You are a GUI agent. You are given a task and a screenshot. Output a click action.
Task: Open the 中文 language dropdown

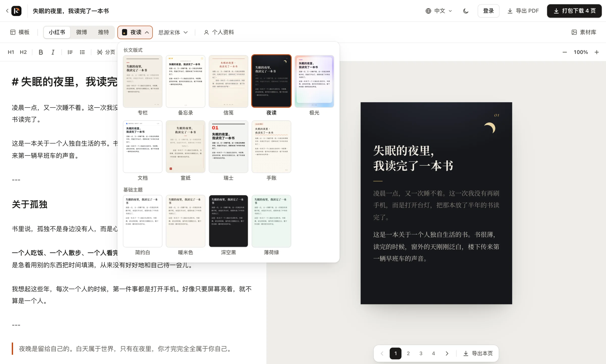point(439,11)
